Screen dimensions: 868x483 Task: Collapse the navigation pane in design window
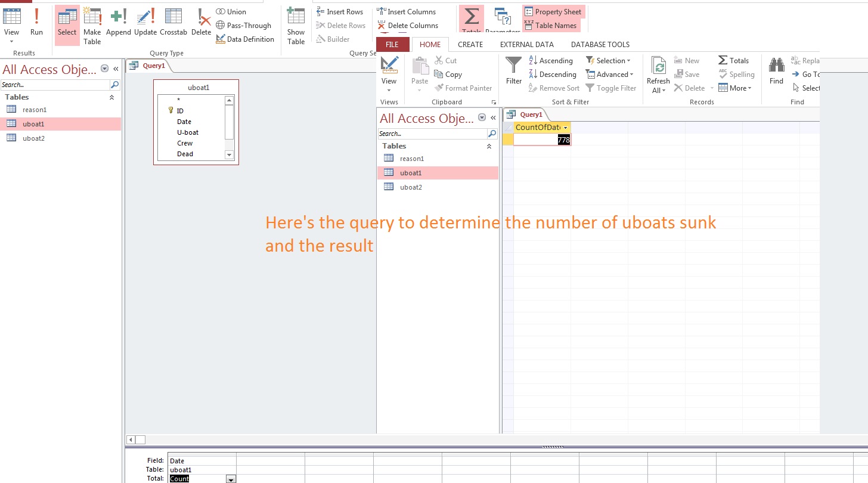[x=116, y=69]
